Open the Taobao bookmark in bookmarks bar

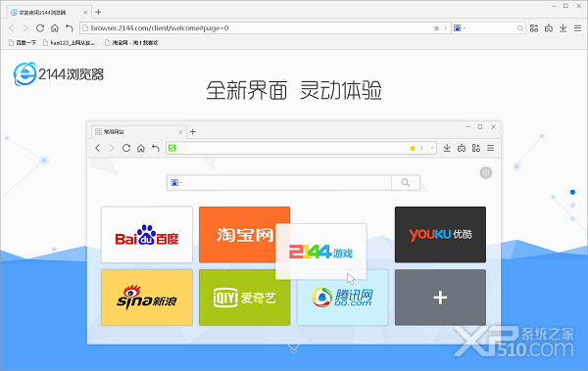point(131,43)
